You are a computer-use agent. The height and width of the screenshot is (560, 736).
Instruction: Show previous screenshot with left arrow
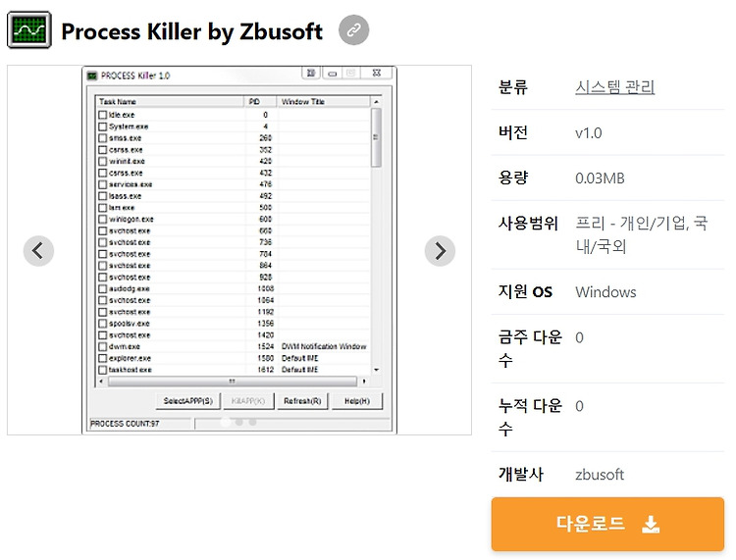pyautogui.click(x=38, y=251)
